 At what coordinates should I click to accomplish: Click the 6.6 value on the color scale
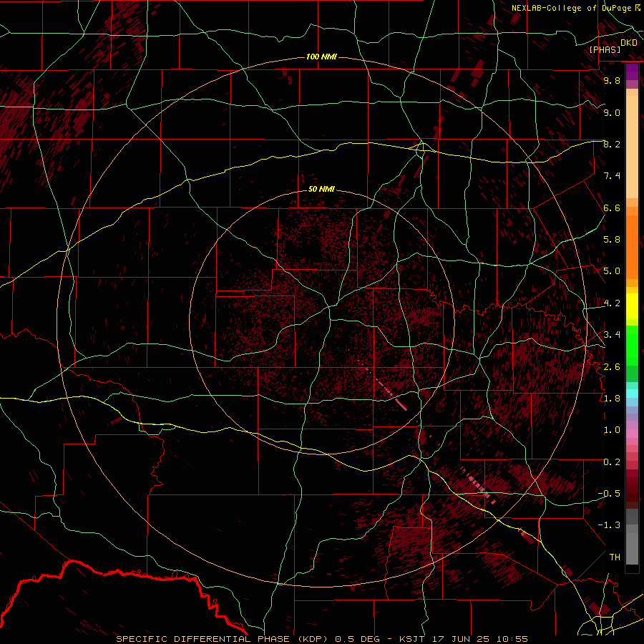tap(612, 208)
